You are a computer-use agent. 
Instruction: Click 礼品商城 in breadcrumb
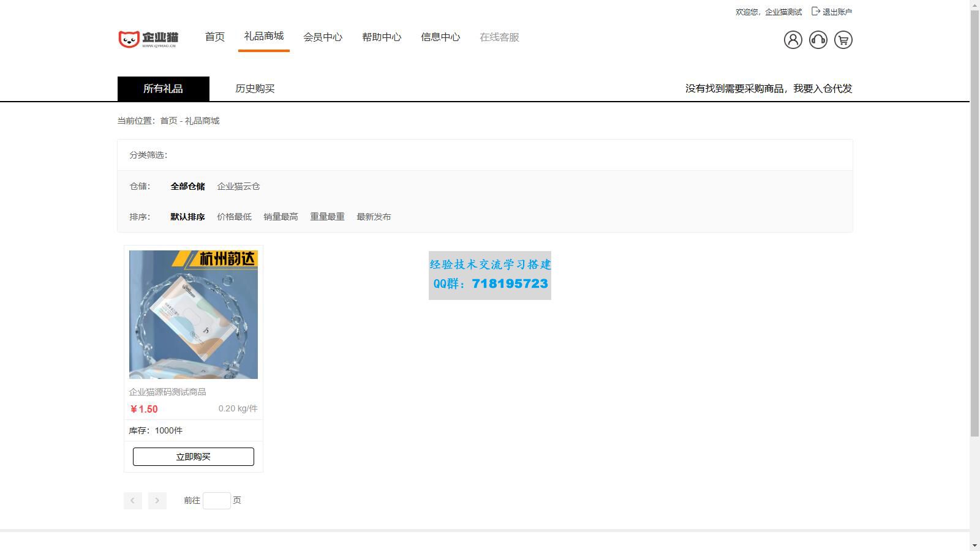(202, 121)
